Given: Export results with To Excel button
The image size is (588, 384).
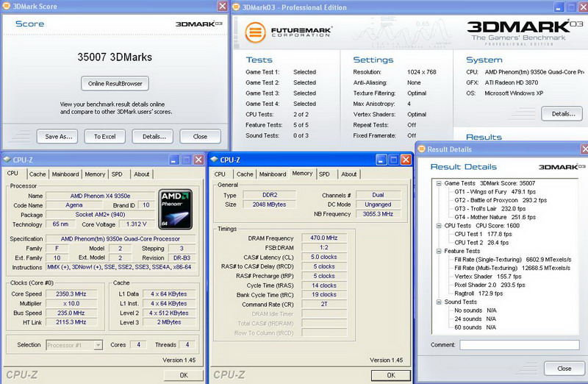Looking at the screenshot, I should point(104,137).
